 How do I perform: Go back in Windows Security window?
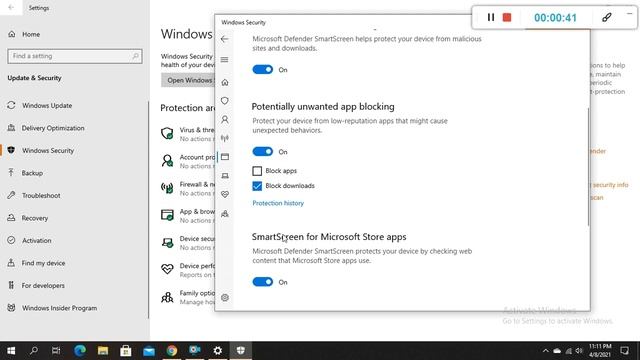[x=224, y=39]
